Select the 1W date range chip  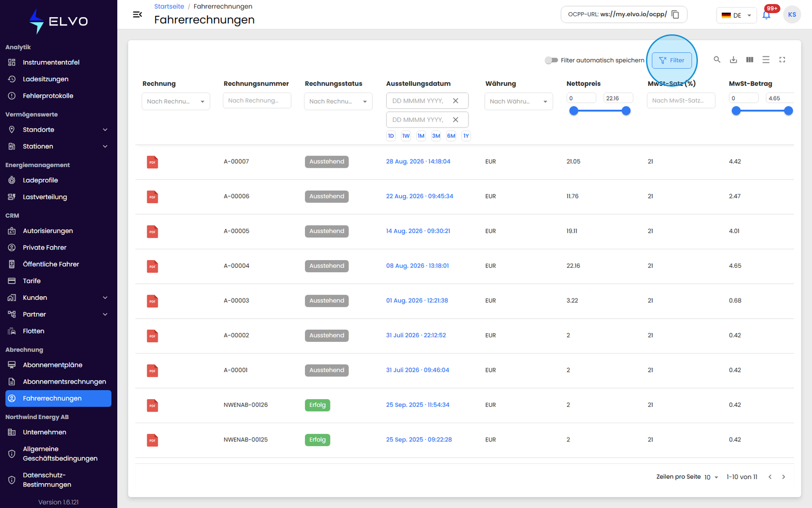(406, 136)
